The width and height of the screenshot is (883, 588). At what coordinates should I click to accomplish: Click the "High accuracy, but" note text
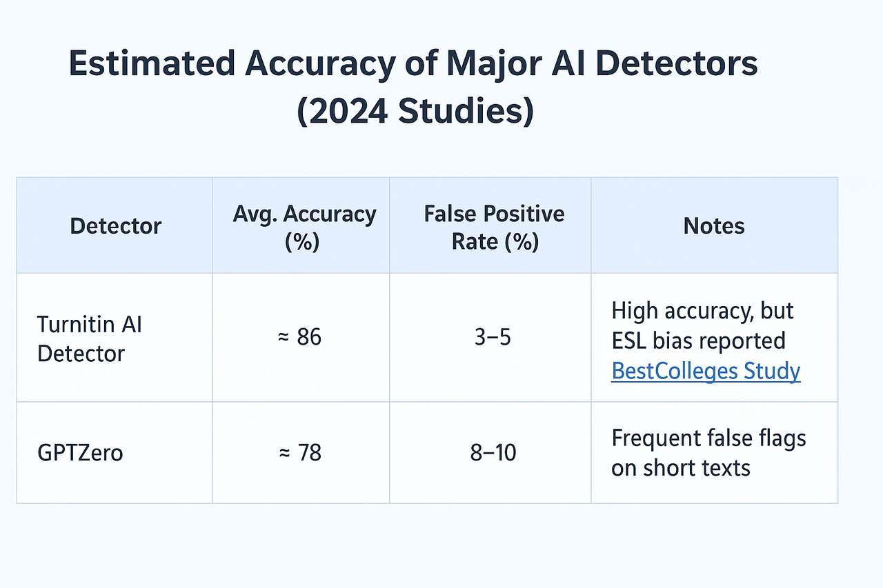(x=702, y=311)
